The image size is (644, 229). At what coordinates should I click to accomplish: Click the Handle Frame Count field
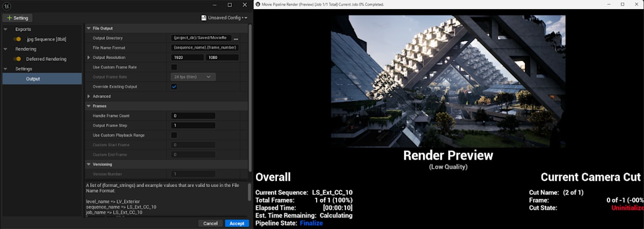coord(193,116)
